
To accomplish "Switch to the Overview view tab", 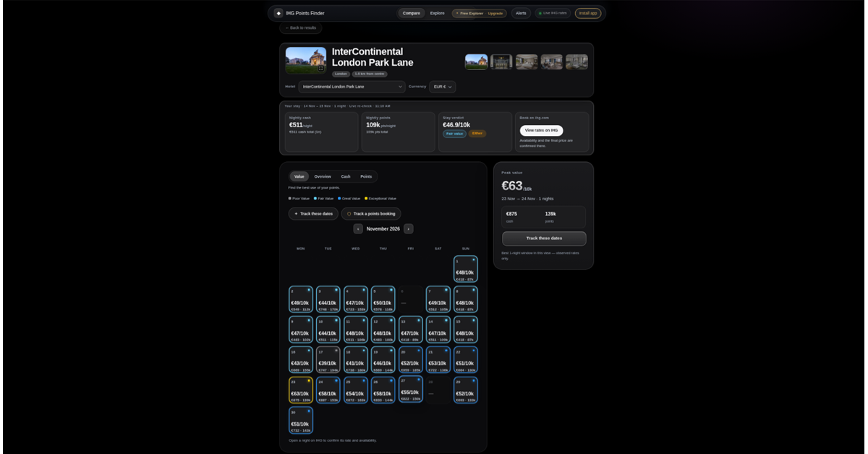I will coord(323,176).
